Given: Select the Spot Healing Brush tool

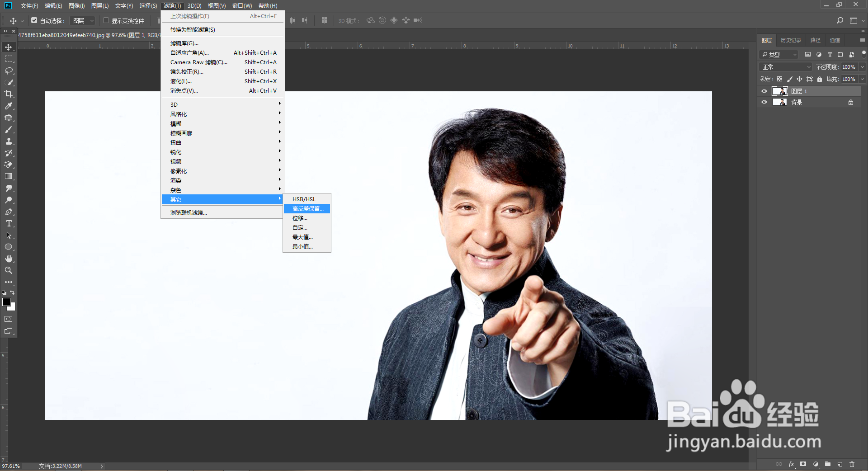Looking at the screenshot, I should pyautogui.click(x=9, y=118).
